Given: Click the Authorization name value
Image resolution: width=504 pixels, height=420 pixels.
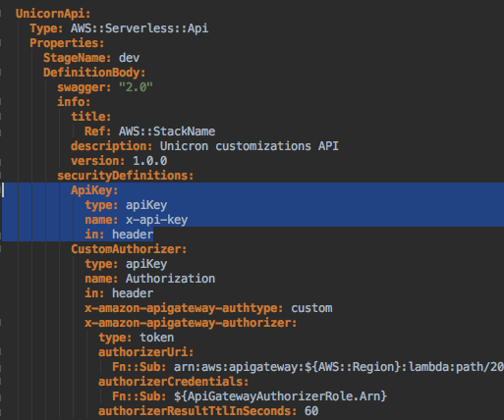Looking at the screenshot, I should point(171,279).
